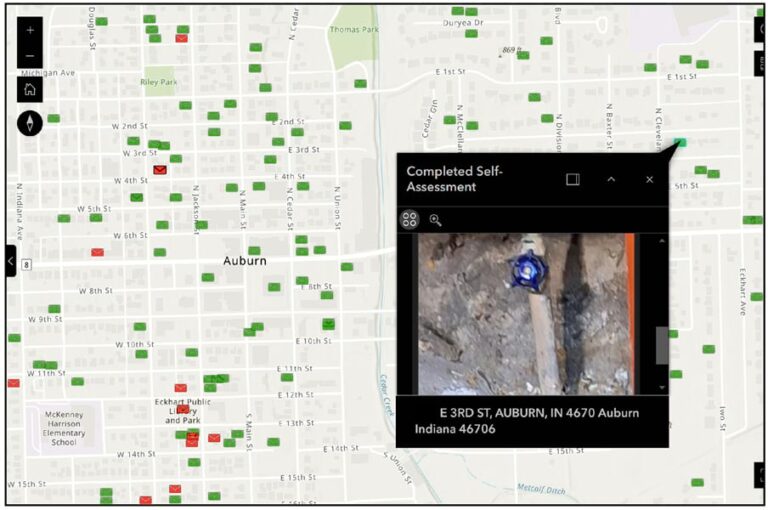Click the E 10th St street label
This screenshot has height=510, width=768.
click(313, 340)
